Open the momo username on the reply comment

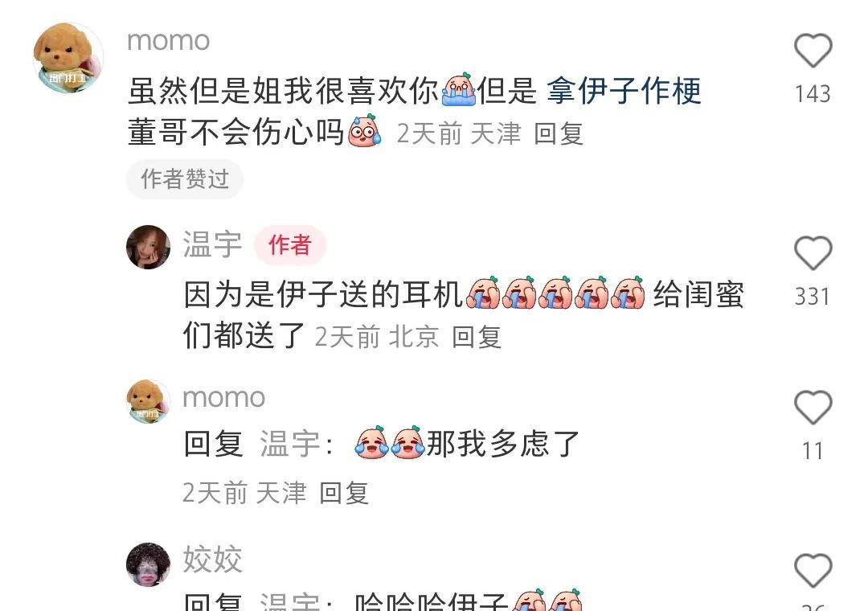pyautogui.click(x=223, y=397)
